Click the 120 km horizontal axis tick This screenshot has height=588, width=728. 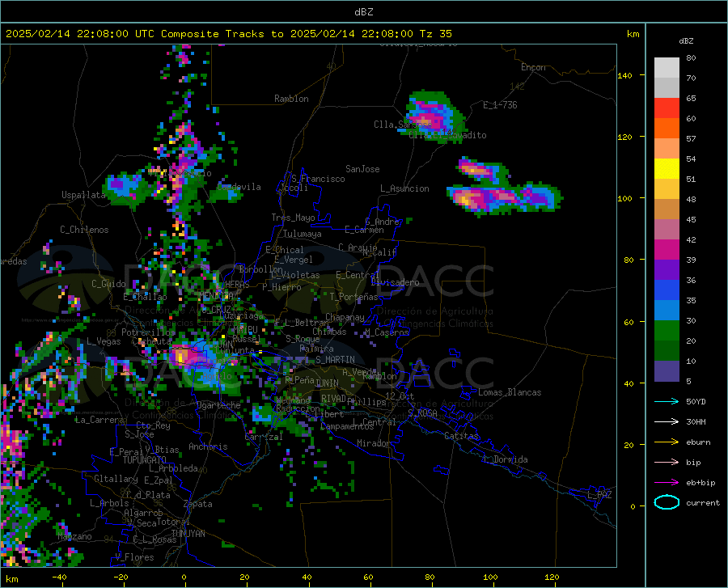coord(552,577)
